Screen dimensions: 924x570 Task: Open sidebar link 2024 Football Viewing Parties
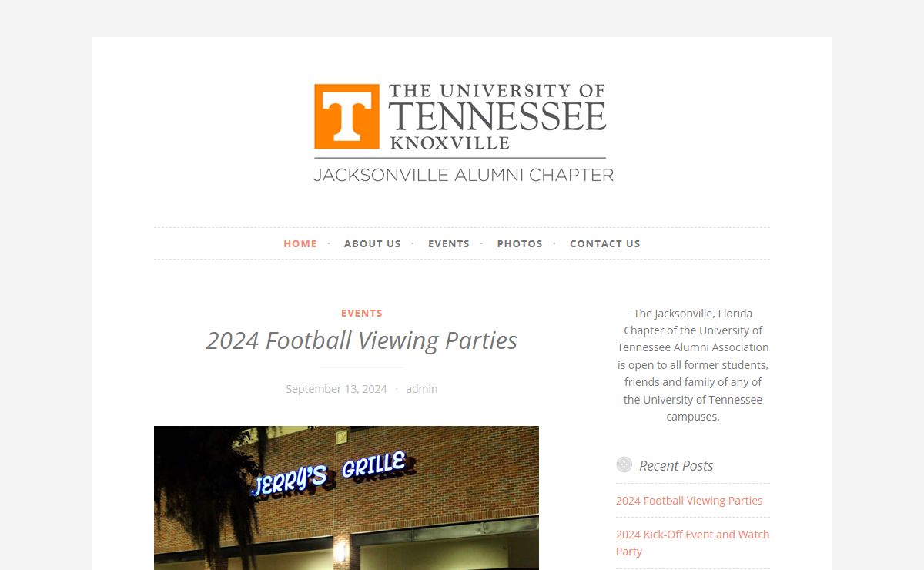[x=689, y=501]
